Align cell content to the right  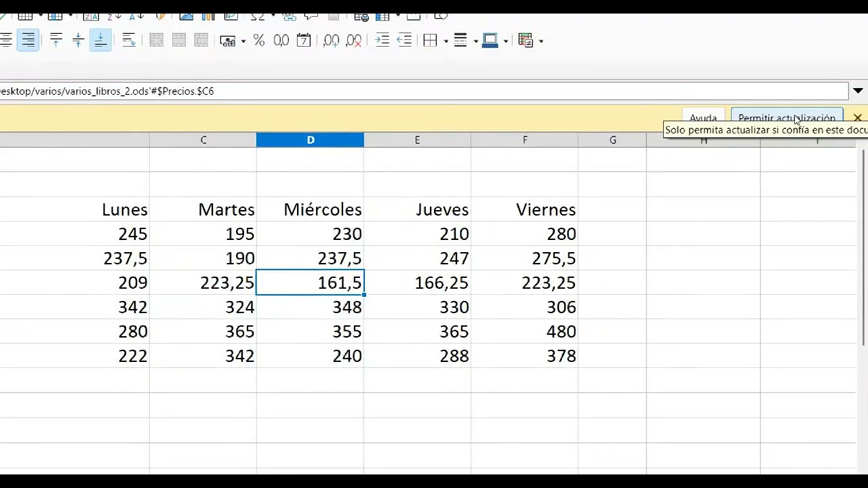click(x=28, y=41)
